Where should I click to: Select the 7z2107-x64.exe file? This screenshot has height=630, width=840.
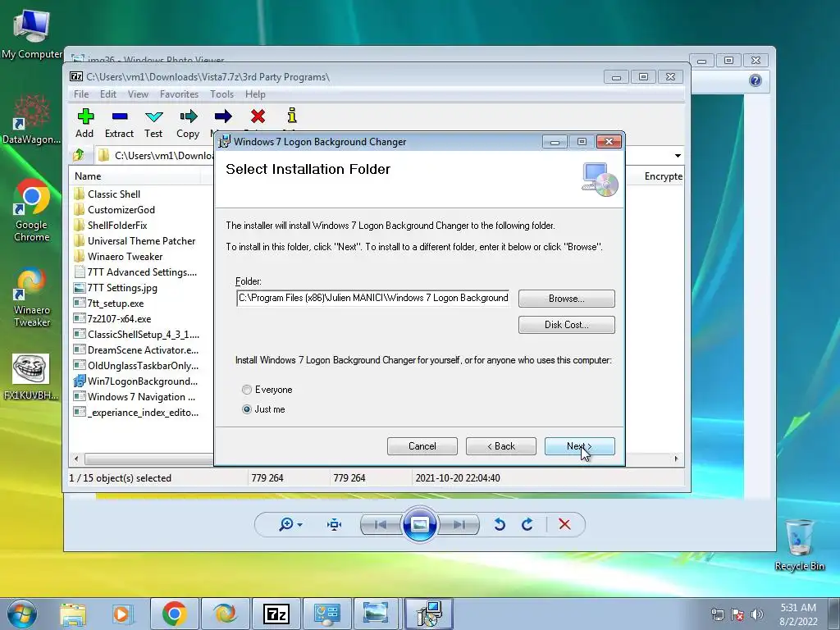(x=119, y=319)
